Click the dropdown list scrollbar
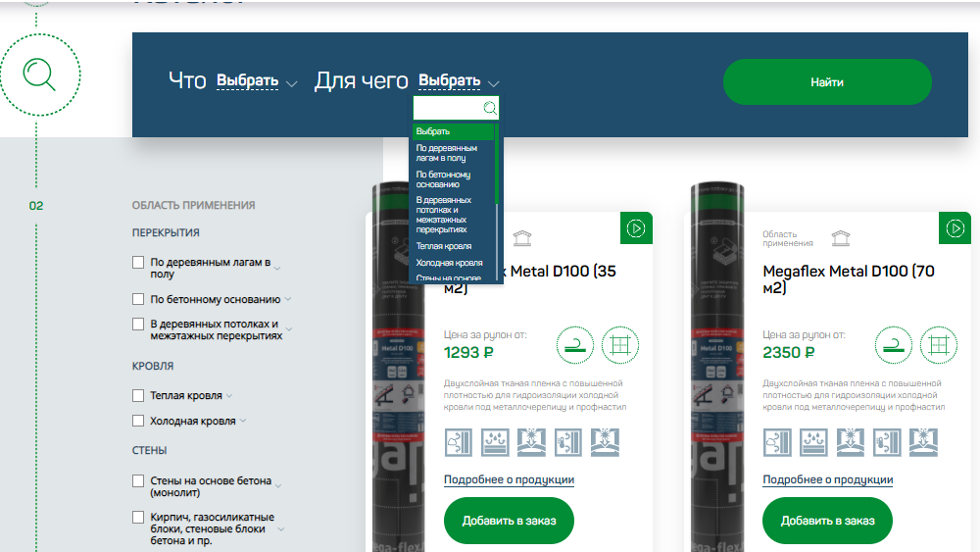Viewport: 980px width, 552px height. [x=496, y=164]
